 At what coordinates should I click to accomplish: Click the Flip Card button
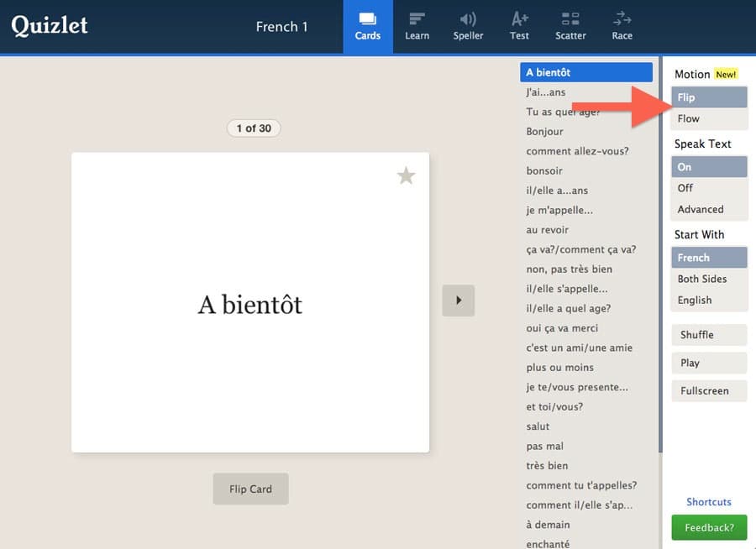pyautogui.click(x=250, y=489)
